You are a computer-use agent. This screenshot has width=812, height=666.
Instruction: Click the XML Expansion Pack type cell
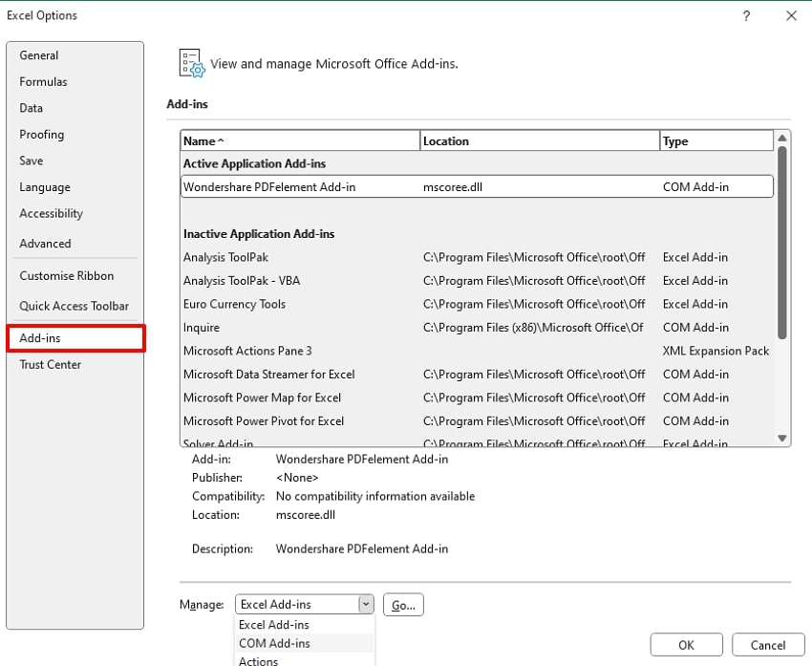pos(716,351)
